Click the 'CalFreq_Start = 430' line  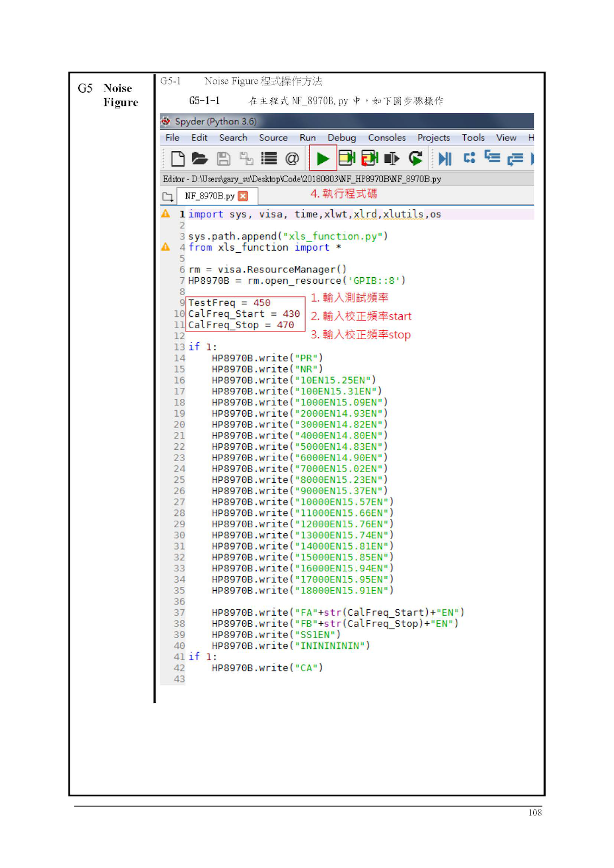click(x=244, y=314)
